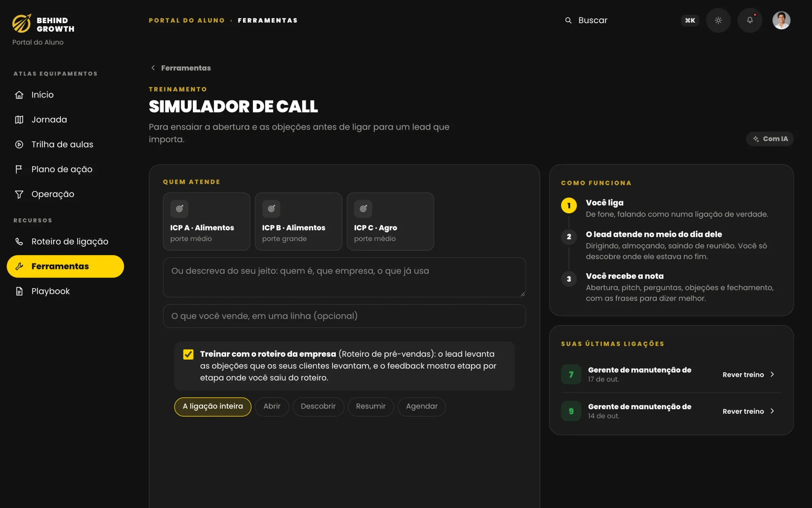Viewport: 812px width, 508px height.
Task: Toggle the light theme sun button
Action: pos(718,20)
